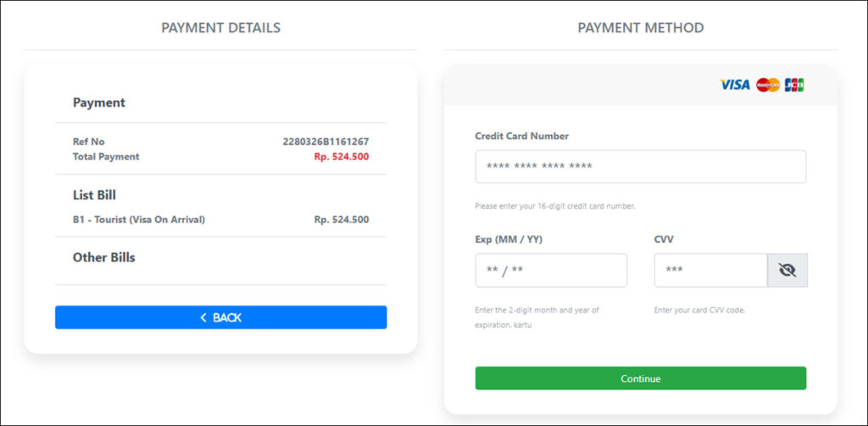
Task: Select the Ref No value 2280326B1161267
Action: [x=325, y=142]
